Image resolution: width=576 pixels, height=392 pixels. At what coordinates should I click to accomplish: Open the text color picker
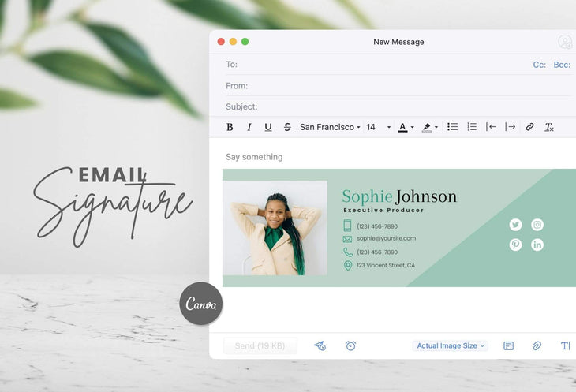406,127
